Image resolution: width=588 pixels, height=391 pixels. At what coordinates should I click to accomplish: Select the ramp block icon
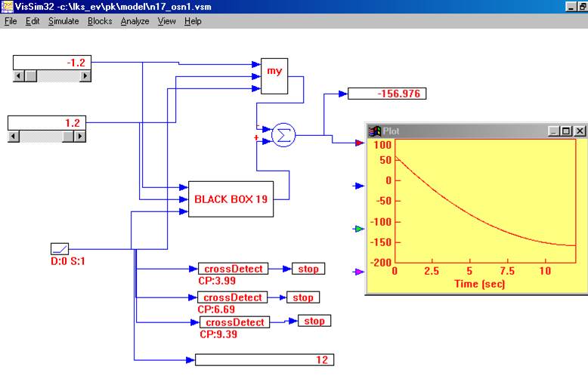tap(60, 248)
